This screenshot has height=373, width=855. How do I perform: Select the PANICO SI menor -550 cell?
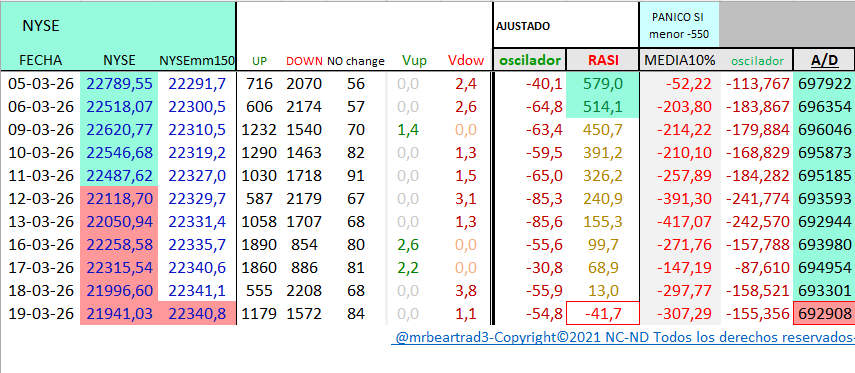pyautogui.click(x=680, y=25)
